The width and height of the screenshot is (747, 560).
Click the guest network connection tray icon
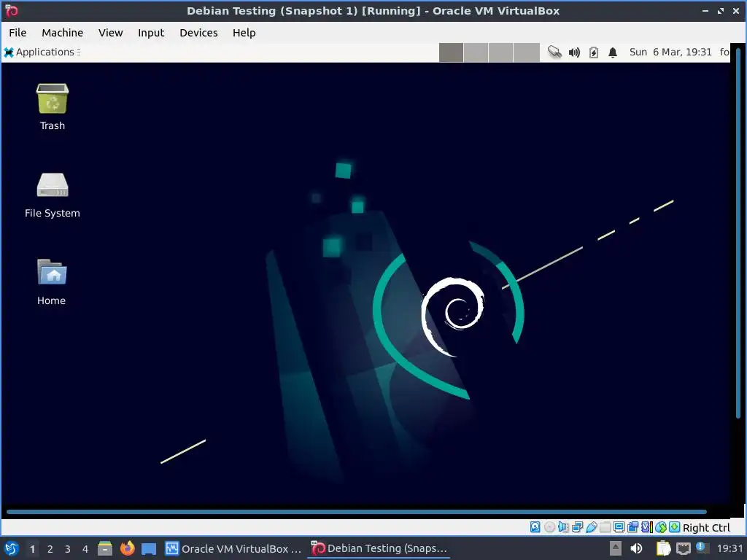pos(554,52)
